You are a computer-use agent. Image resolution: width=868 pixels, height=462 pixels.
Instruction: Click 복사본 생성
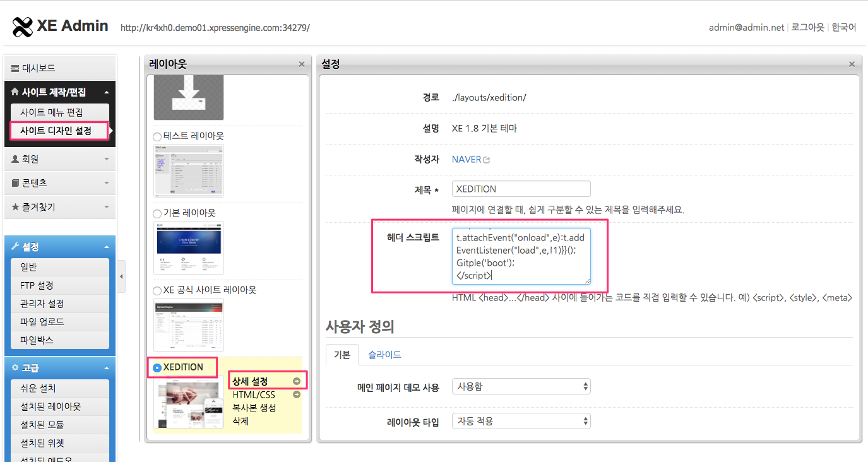tap(254, 408)
